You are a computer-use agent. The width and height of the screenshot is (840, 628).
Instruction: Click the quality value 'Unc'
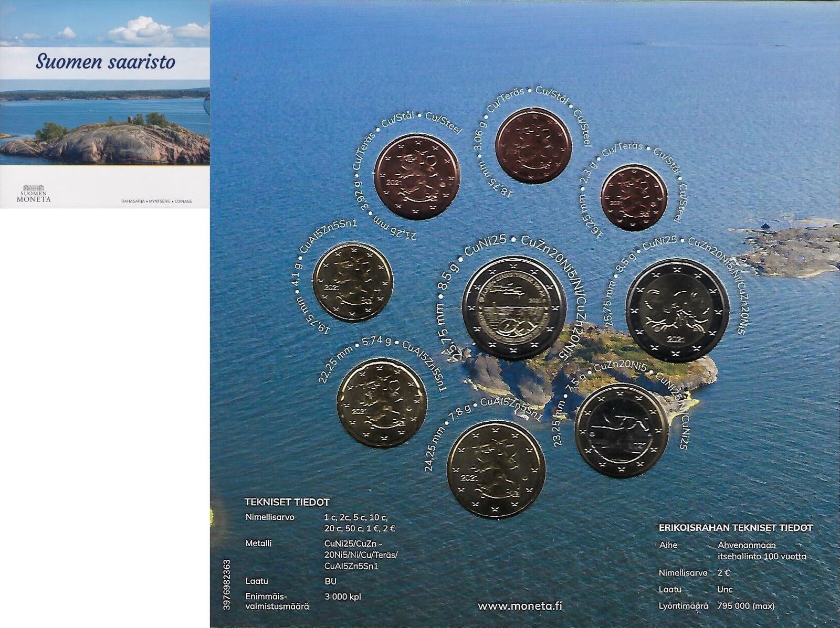(x=724, y=590)
